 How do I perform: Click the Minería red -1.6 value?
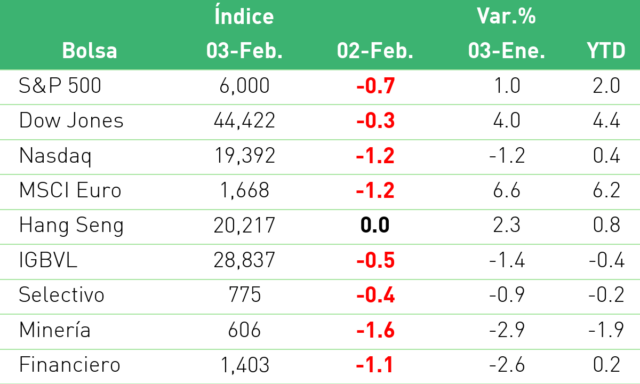point(375,330)
